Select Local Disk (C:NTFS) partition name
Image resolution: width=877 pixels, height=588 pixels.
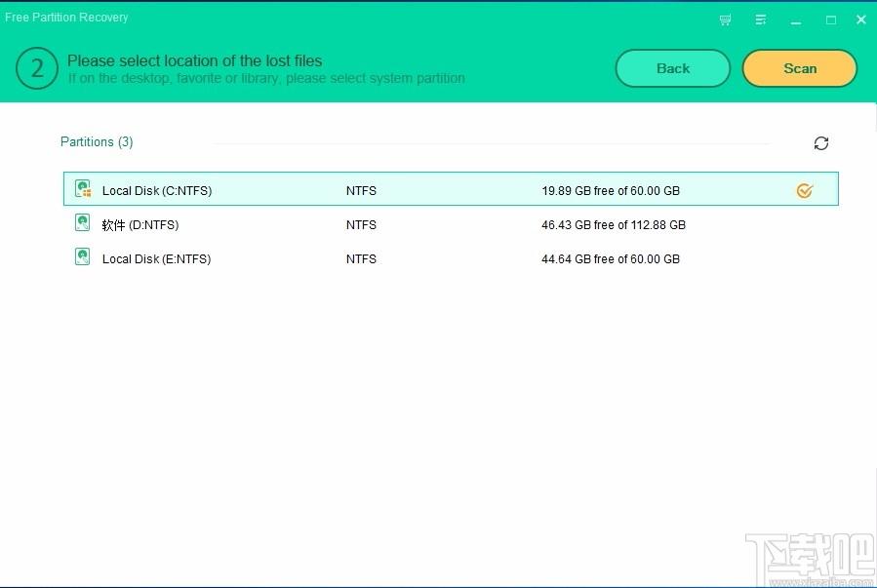157,190
